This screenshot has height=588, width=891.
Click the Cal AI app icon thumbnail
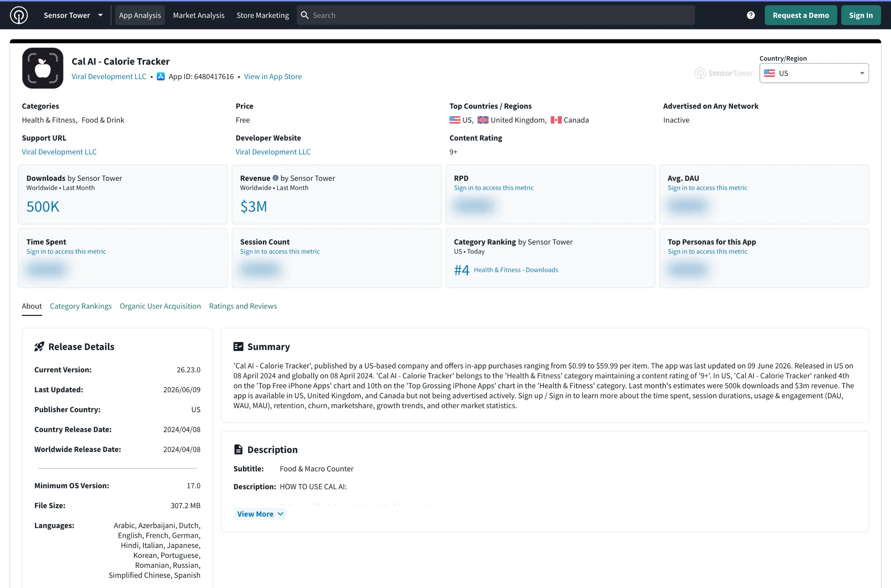coord(43,68)
